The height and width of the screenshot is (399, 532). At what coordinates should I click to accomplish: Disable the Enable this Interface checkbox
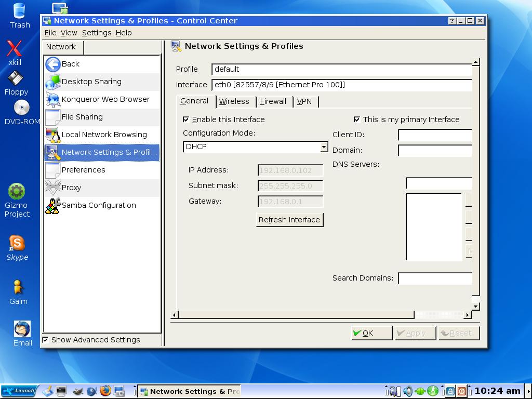(186, 119)
